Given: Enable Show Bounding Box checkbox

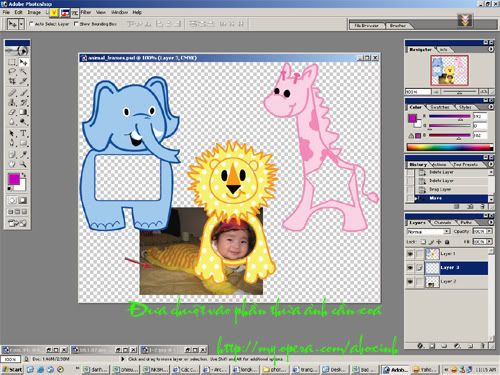Looking at the screenshot, I should (76, 24).
